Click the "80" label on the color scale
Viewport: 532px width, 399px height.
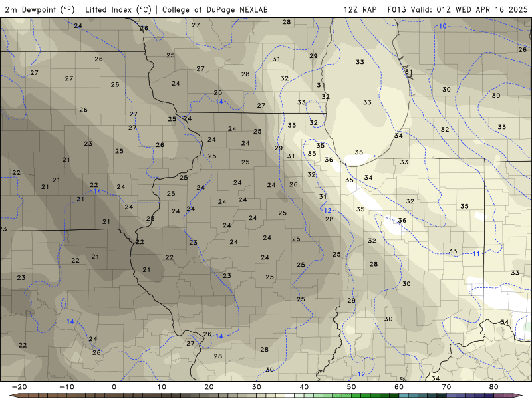[x=494, y=387]
